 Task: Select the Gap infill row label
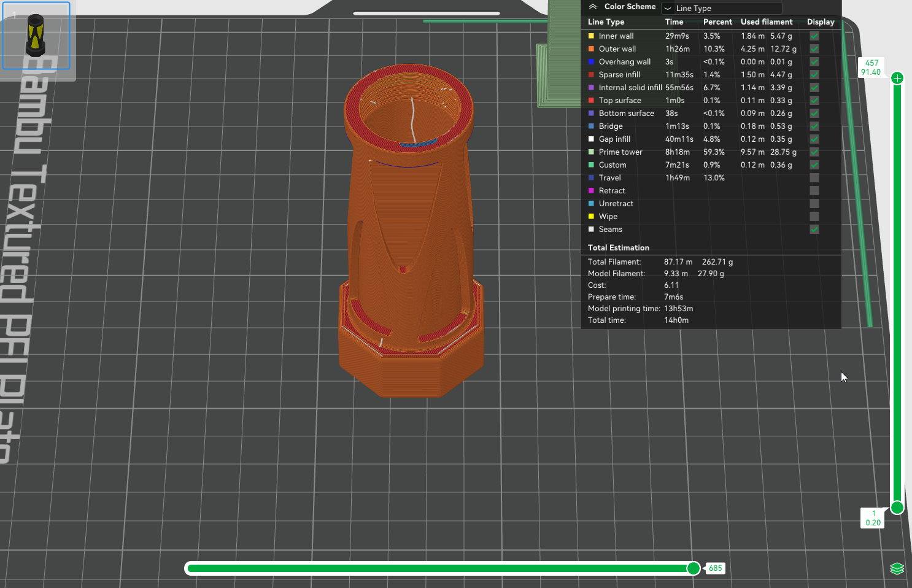(614, 139)
